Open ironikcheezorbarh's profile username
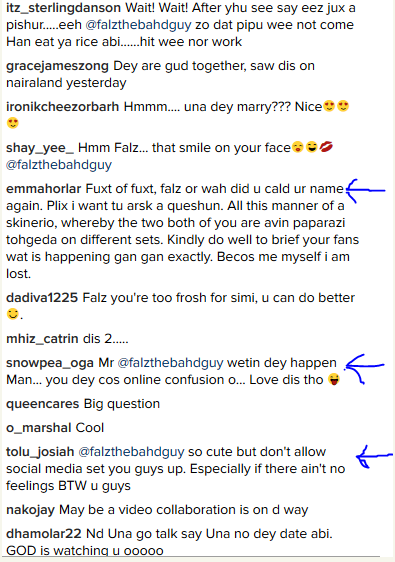This screenshot has height=562, width=395. click(63, 107)
